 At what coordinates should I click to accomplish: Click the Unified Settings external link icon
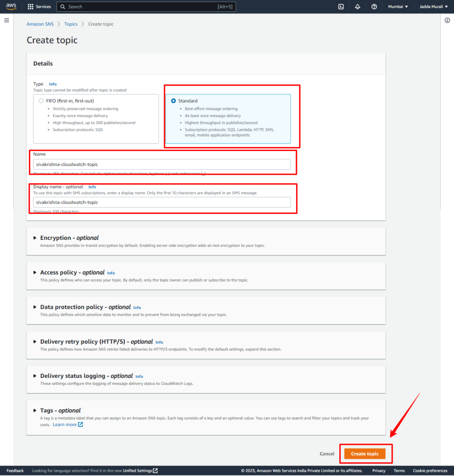155,470
